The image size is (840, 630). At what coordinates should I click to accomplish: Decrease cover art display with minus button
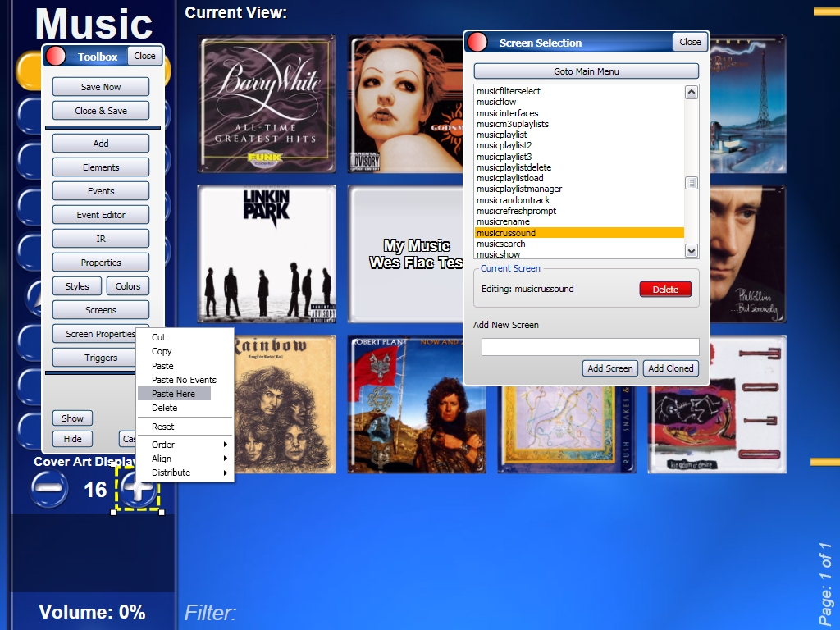49,489
